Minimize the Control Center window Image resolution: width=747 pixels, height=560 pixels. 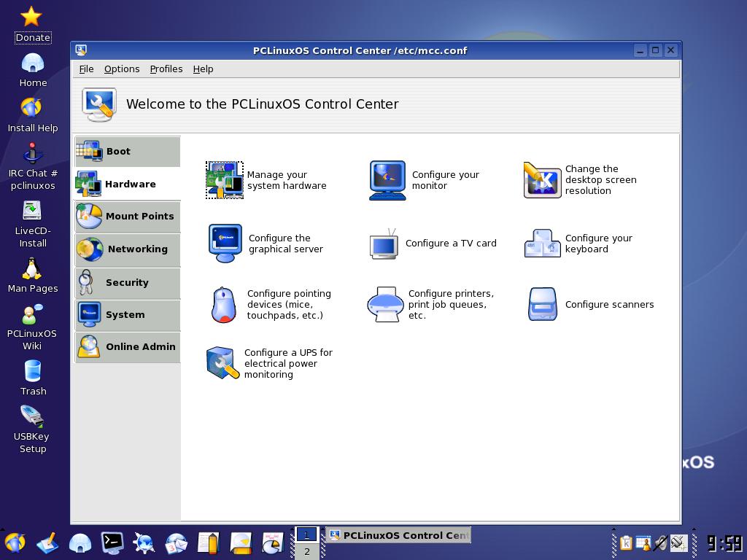click(640, 50)
